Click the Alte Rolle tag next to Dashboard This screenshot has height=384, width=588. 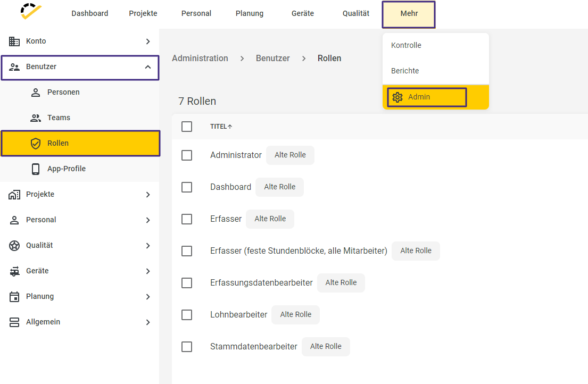[280, 187]
